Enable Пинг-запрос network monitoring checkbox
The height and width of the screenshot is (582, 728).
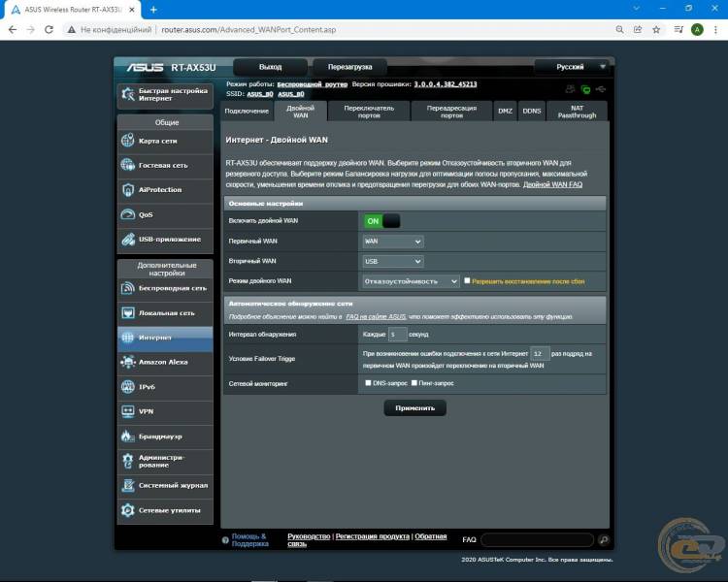[x=414, y=383]
